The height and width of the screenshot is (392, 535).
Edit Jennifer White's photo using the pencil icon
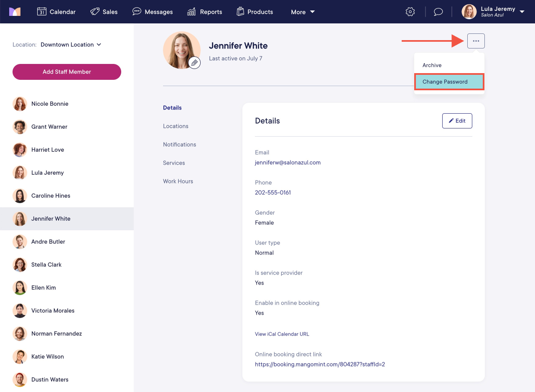(194, 63)
